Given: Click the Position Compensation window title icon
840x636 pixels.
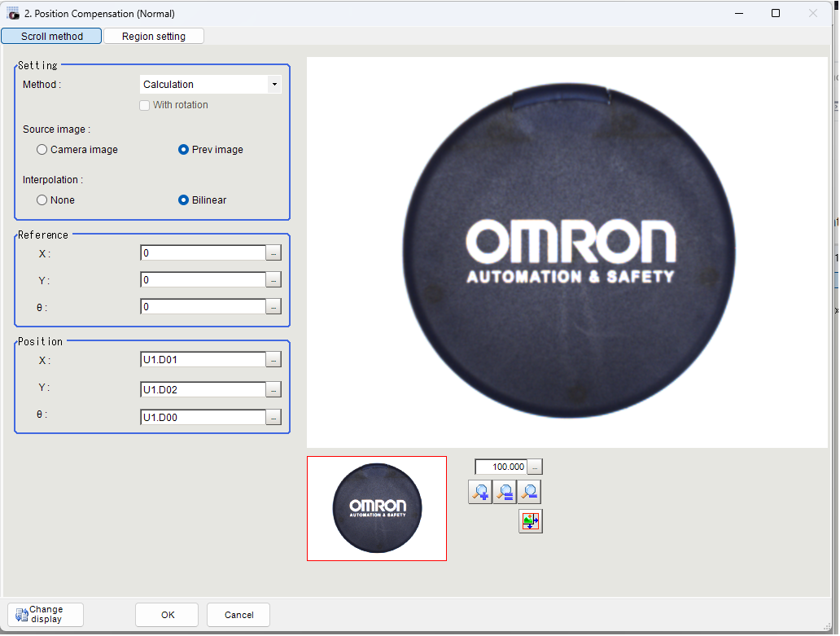Looking at the screenshot, I should 13,13.
